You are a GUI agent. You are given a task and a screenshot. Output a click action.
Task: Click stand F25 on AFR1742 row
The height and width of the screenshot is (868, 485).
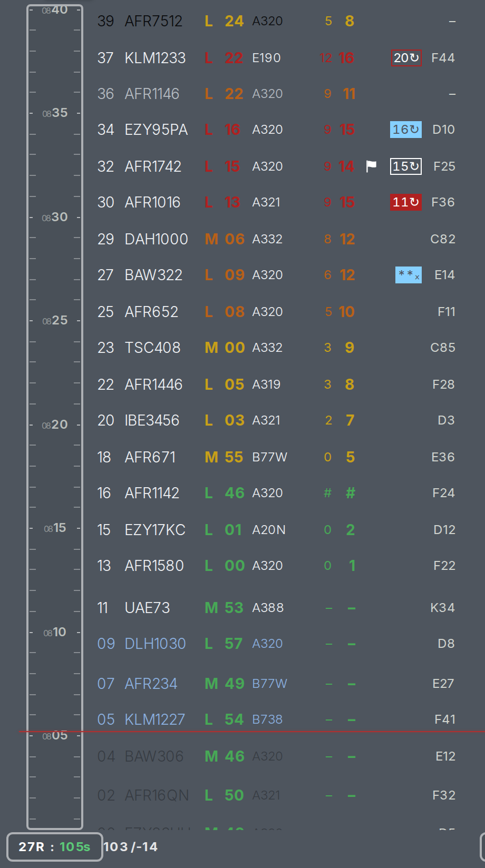coord(444,166)
